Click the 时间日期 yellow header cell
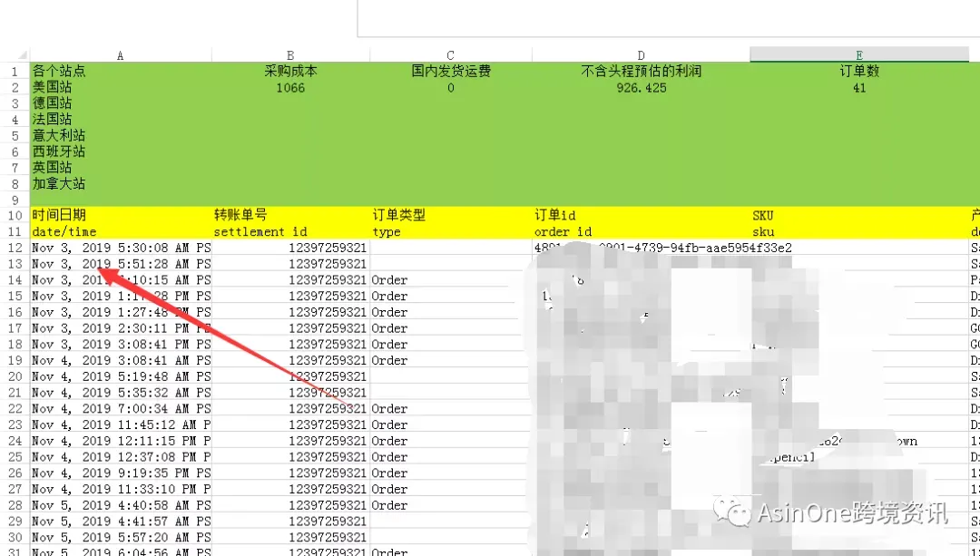The width and height of the screenshot is (980, 556). click(x=121, y=216)
